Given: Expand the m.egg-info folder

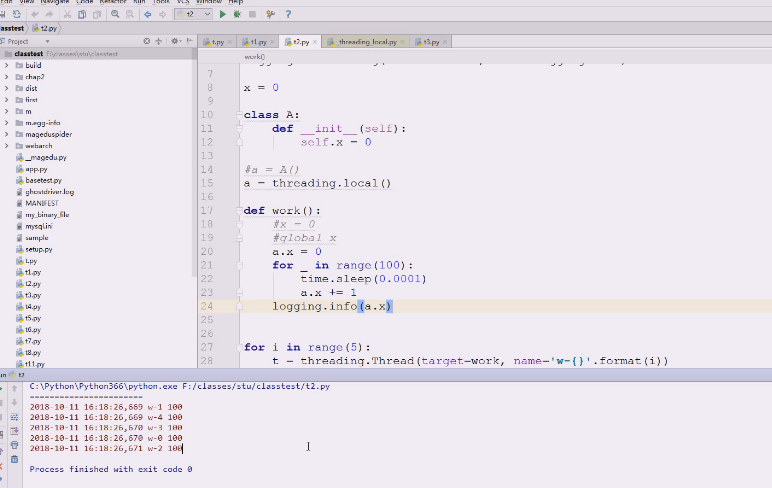Looking at the screenshot, I should click(6, 123).
